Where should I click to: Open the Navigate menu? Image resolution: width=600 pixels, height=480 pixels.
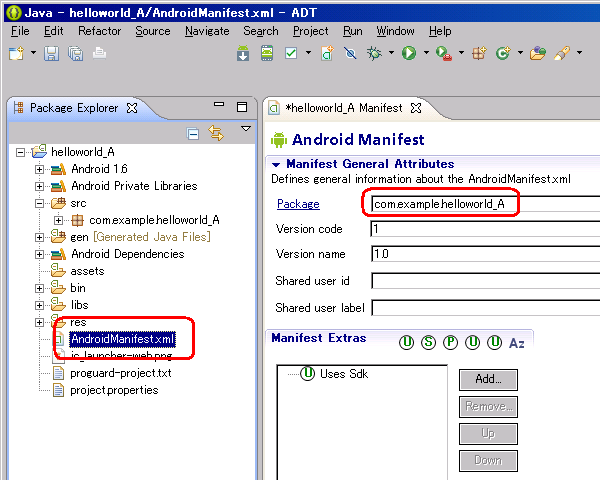click(x=207, y=31)
